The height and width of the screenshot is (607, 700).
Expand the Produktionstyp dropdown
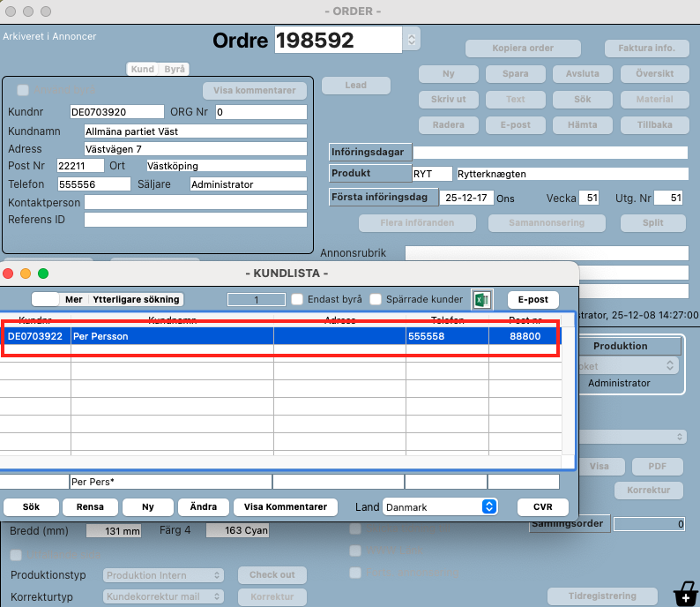164,575
